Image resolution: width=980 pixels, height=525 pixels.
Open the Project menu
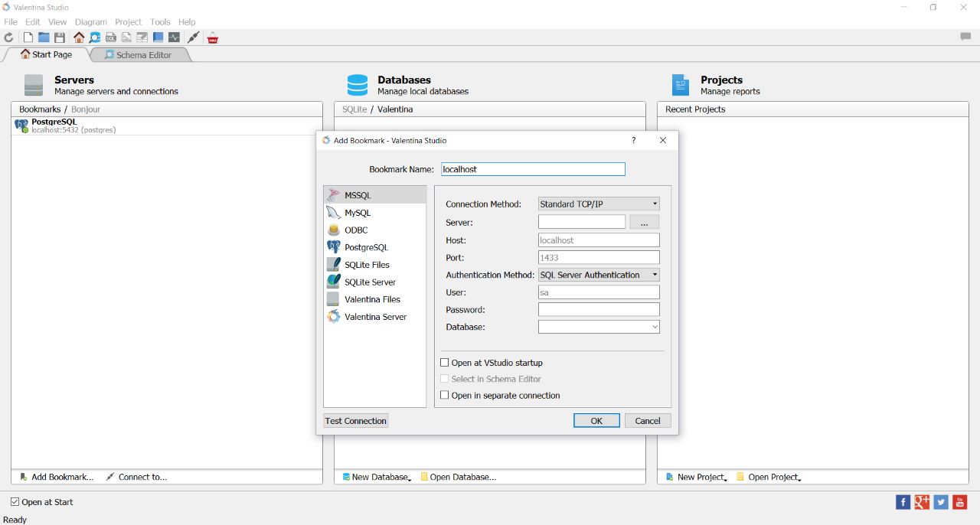[129, 22]
